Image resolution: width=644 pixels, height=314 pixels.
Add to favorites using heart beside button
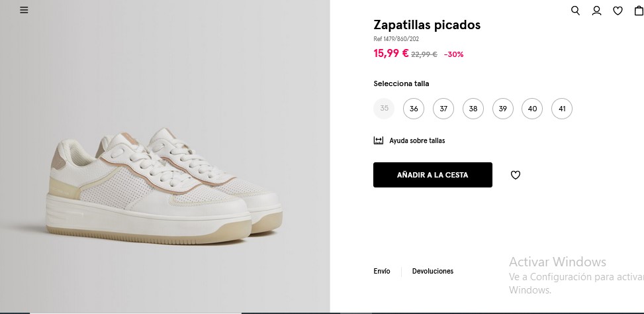click(516, 175)
